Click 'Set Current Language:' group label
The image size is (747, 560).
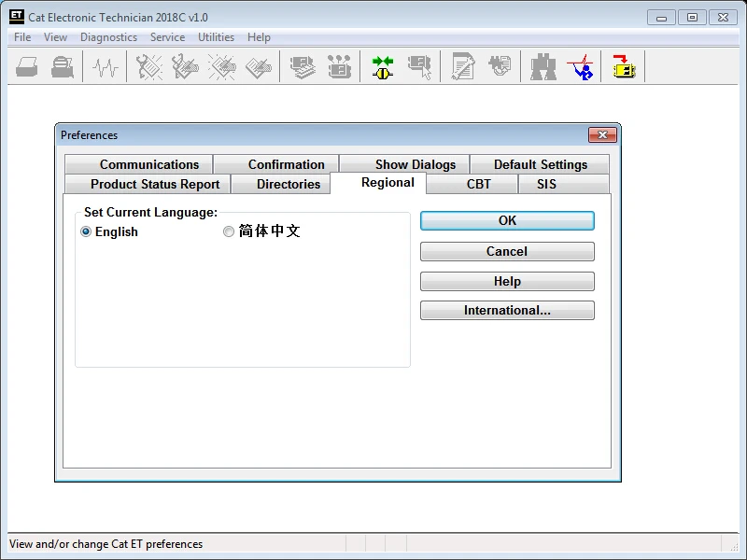pyautogui.click(x=150, y=213)
